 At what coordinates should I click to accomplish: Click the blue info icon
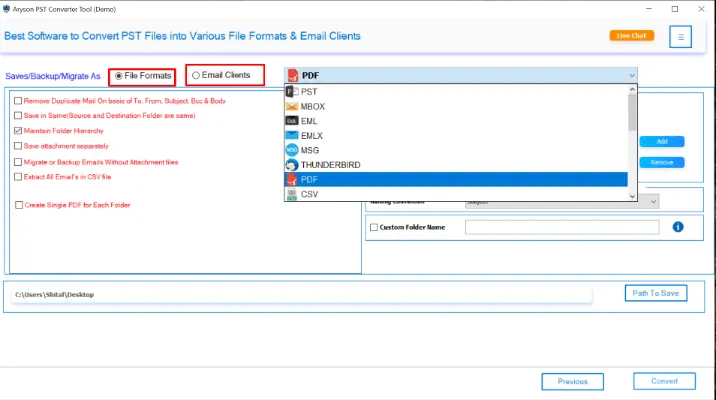pyautogui.click(x=678, y=226)
